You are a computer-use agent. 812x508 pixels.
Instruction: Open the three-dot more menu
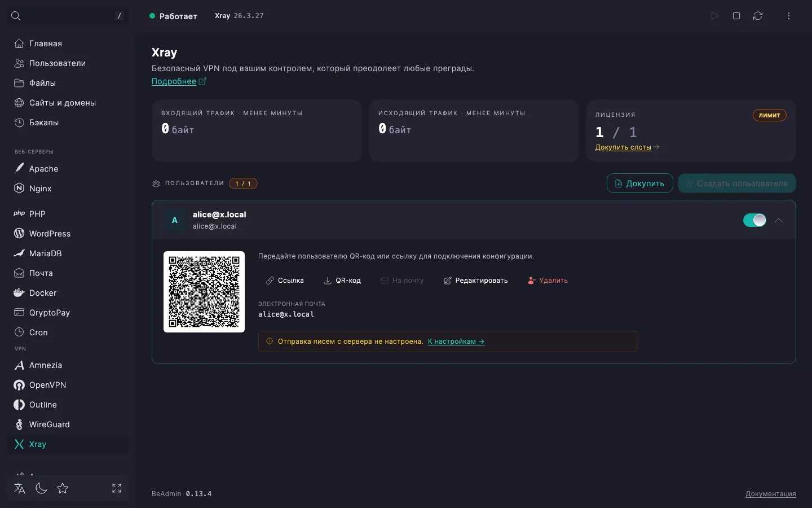[x=789, y=16]
